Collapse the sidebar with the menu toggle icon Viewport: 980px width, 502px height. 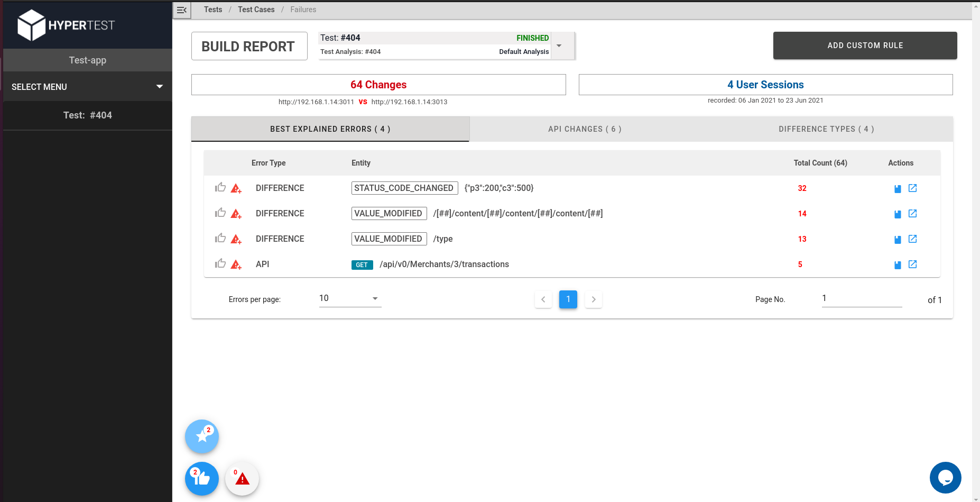tap(182, 10)
